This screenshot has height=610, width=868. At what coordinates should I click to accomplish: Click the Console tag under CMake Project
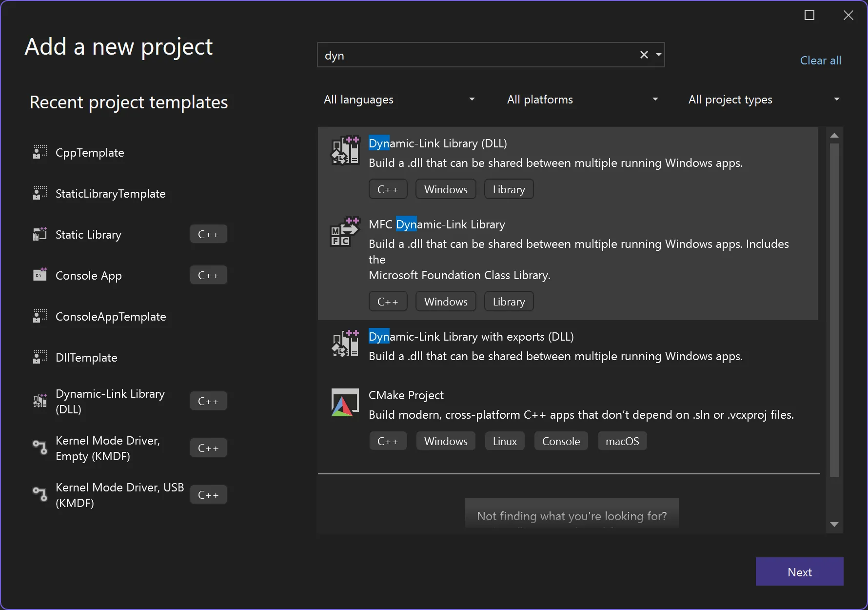point(561,441)
